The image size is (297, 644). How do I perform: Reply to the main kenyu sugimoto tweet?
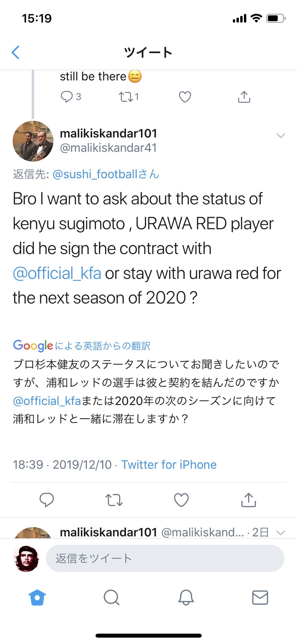tap(46, 500)
